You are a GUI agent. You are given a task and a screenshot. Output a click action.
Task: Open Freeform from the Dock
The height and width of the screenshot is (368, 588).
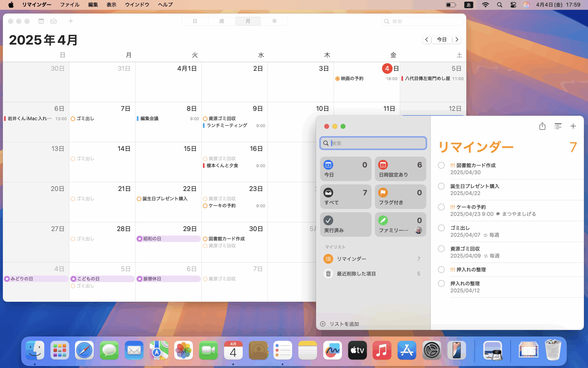333,351
